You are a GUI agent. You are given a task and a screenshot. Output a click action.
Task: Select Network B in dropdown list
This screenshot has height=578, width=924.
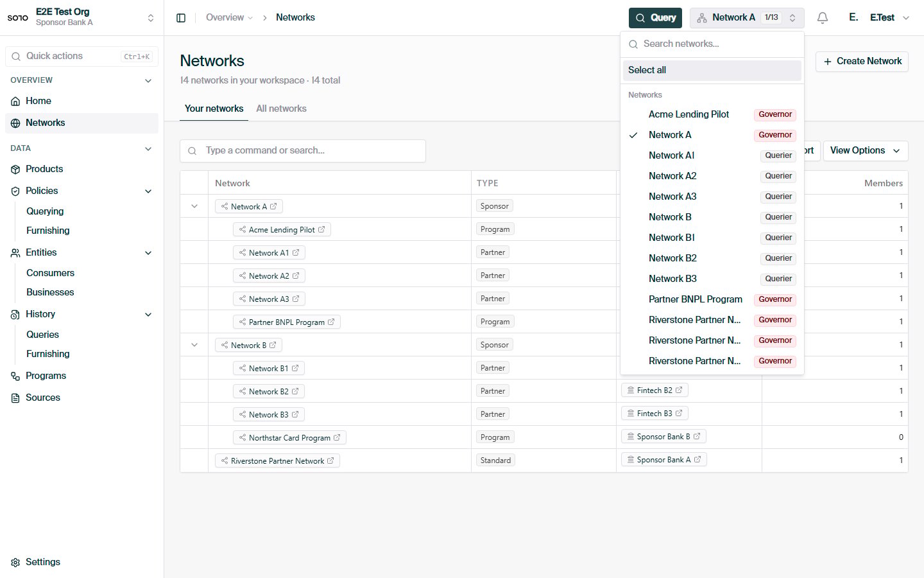(712, 217)
